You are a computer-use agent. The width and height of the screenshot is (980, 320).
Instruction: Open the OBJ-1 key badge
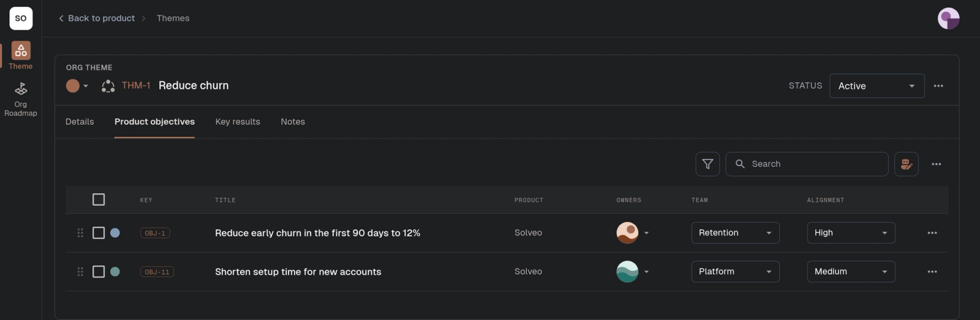(x=155, y=233)
